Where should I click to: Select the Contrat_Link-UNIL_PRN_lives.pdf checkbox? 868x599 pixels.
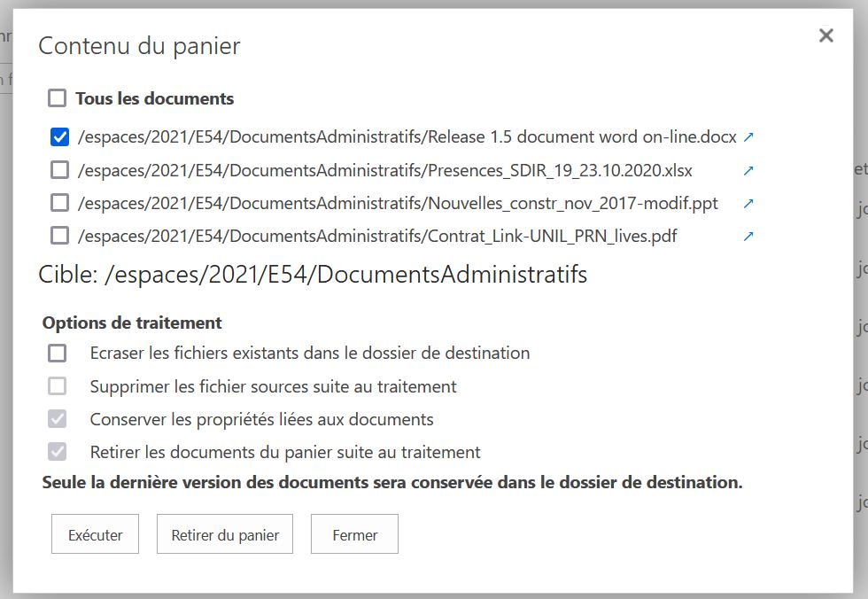[x=59, y=236]
